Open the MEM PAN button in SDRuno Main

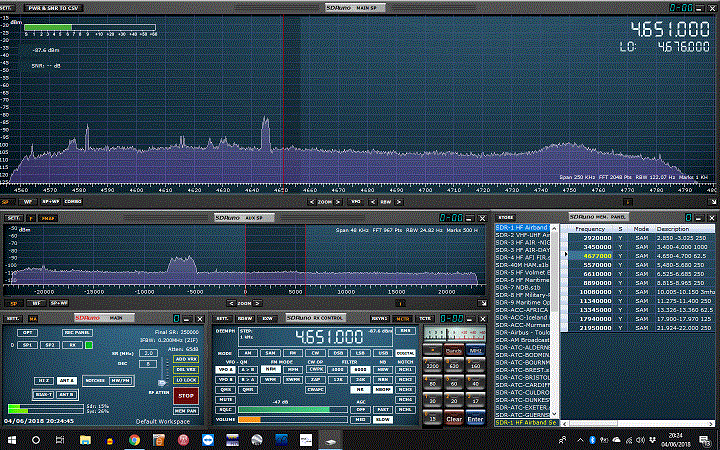point(186,411)
